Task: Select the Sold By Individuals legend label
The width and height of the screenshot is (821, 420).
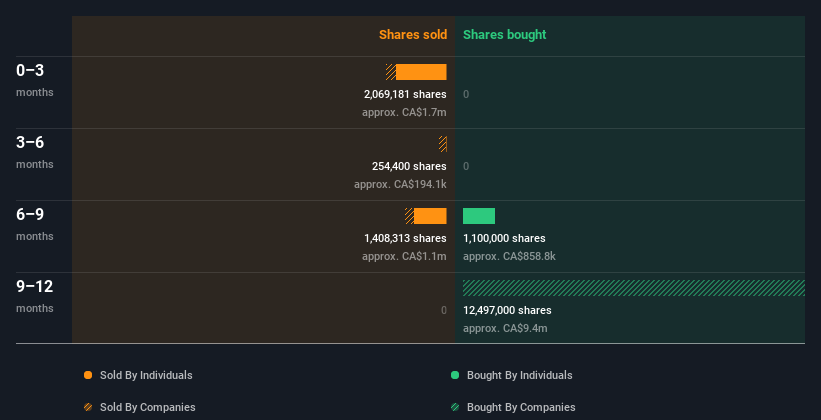Action: 146,375
